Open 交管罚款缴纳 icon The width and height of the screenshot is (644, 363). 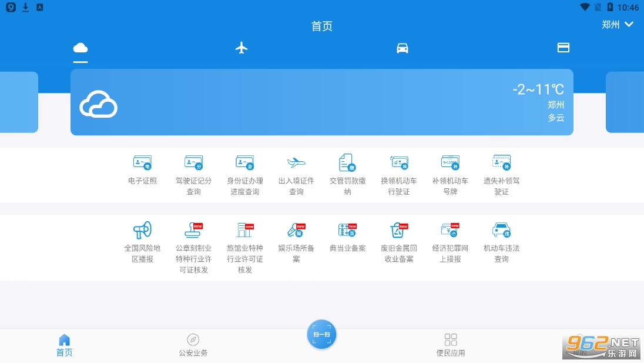[347, 163]
